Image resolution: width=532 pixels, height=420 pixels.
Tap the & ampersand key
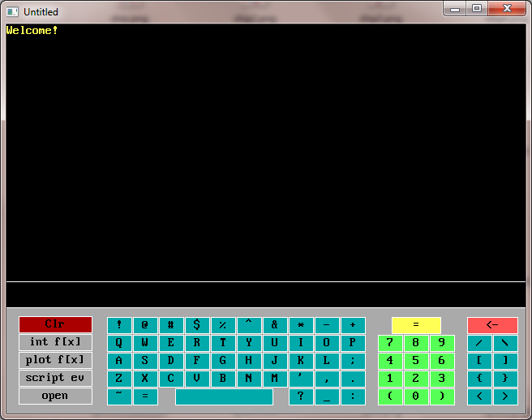click(275, 325)
